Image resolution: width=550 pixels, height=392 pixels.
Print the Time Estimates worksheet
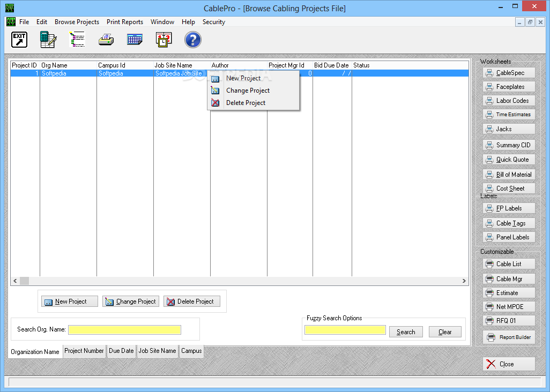coord(509,115)
